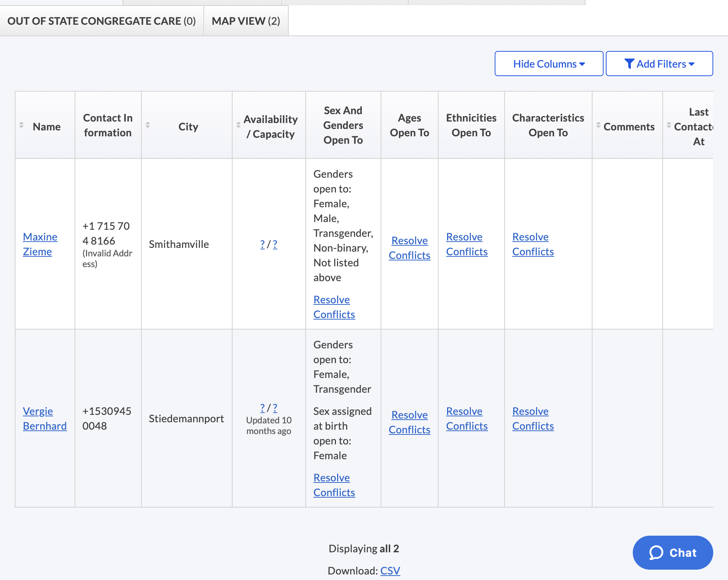
Task: Click the Chat speech bubble icon
Action: [x=656, y=553]
